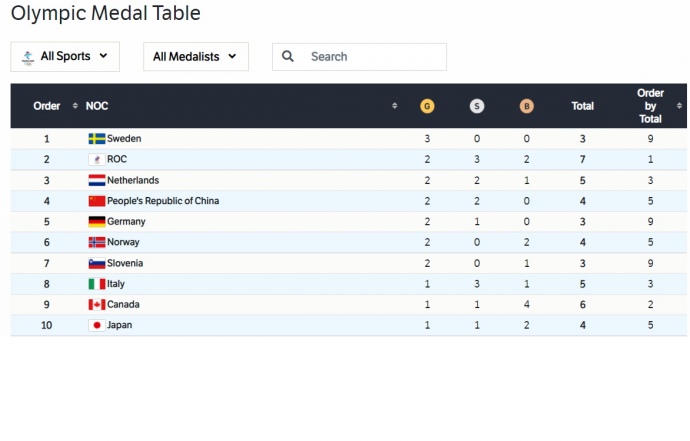Click the gold medal column icon

tap(427, 106)
